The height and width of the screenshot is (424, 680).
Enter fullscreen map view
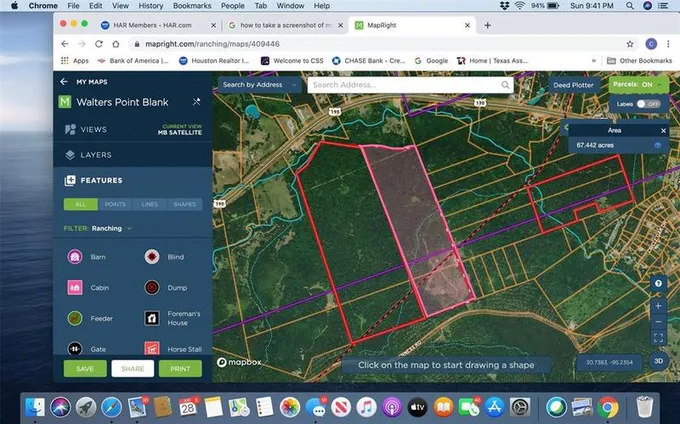[658, 338]
